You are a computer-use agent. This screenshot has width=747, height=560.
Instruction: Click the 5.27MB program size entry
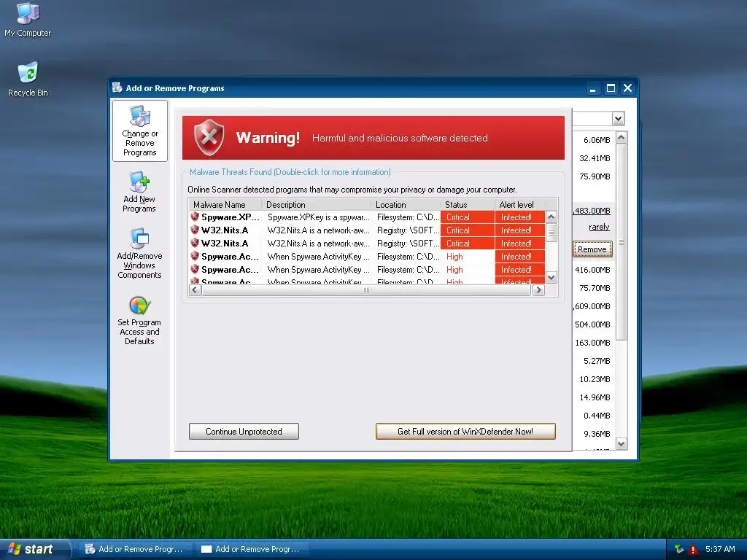597,361
